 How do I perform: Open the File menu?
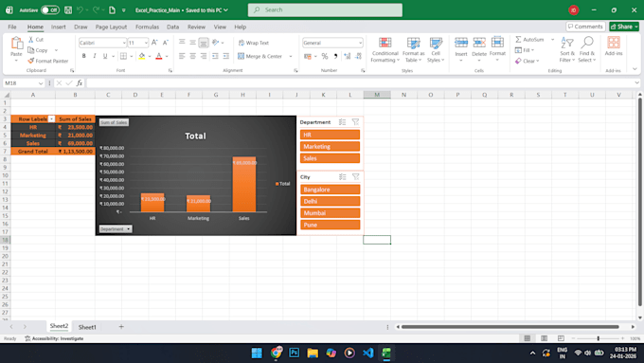(12, 27)
